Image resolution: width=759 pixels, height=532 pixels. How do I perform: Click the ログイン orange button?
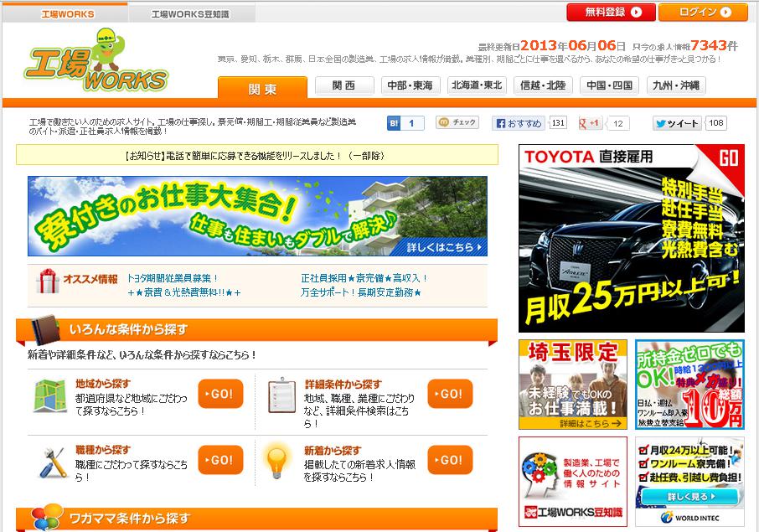pos(703,13)
